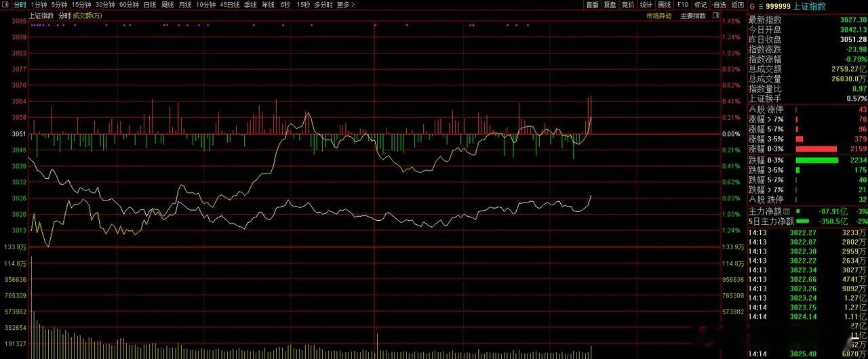Open the 日线 daily chart
Viewport: 868px width, 359px height.
[x=149, y=5]
